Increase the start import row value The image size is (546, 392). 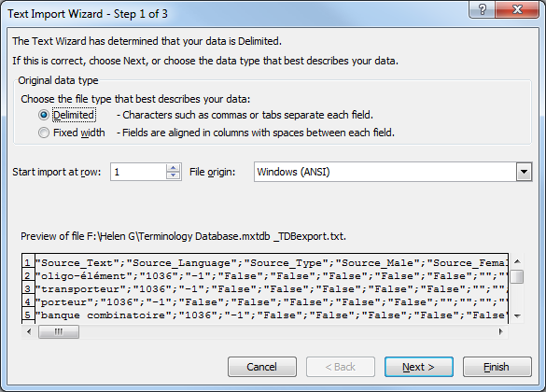(x=173, y=168)
